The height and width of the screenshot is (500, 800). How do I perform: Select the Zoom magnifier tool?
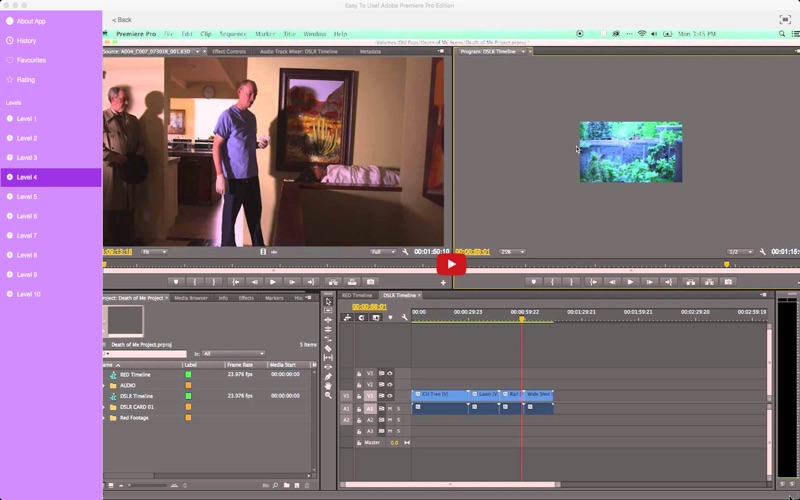pyautogui.click(x=328, y=395)
